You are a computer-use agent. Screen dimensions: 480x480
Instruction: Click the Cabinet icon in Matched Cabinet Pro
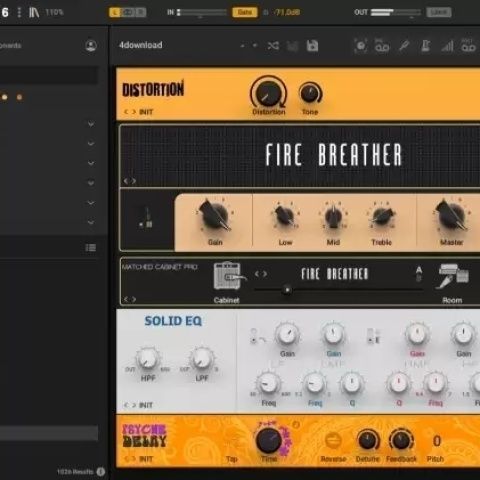click(228, 276)
